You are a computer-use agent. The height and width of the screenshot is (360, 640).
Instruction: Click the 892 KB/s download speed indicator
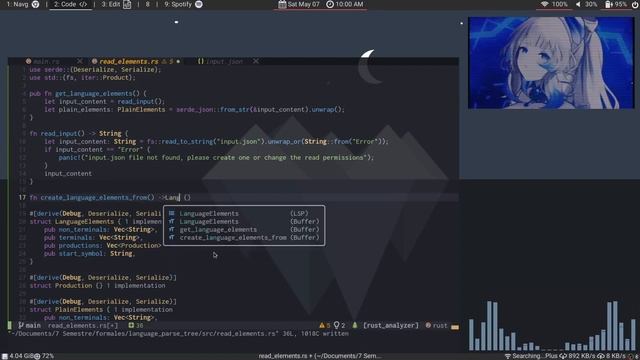tap(578, 356)
